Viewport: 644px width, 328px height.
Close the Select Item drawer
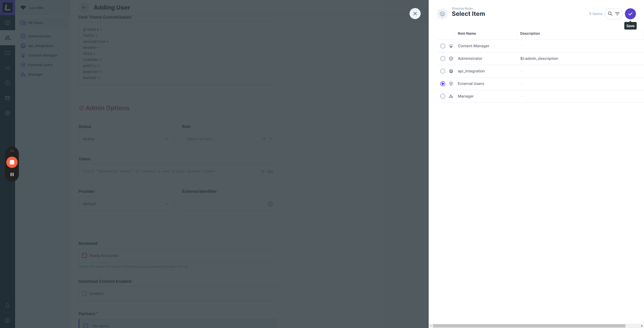tap(415, 14)
